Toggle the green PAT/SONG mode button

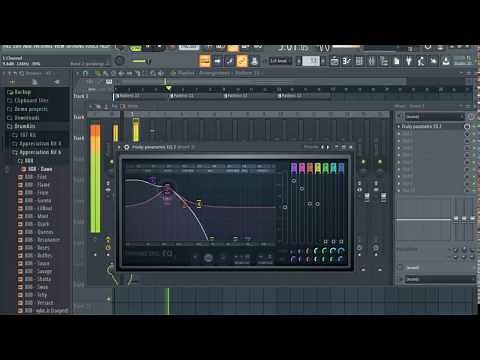pyautogui.click(x=136, y=48)
